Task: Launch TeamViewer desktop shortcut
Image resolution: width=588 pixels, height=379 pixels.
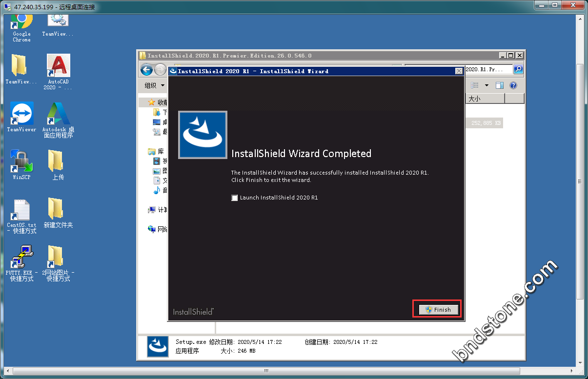Action: (x=21, y=114)
